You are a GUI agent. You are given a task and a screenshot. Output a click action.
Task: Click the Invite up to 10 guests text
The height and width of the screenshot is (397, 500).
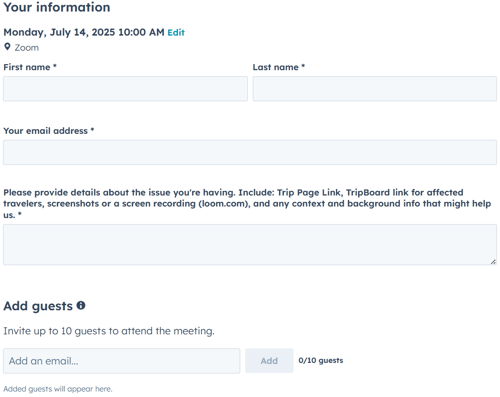tap(109, 331)
